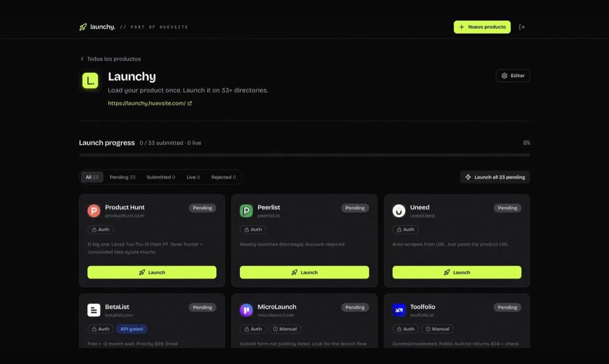Viewport: 609px width, 364px height.
Task: Click 'PART OF HUEVSITE' header text
Action: (x=159, y=27)
